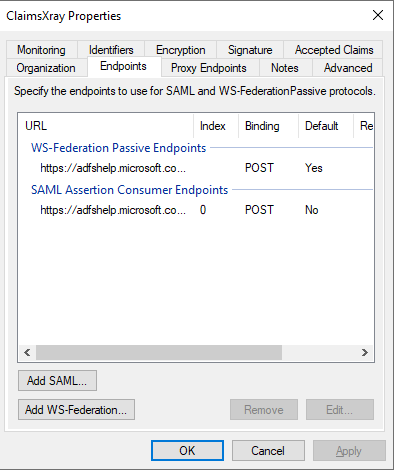The height and width of the screenshot is (471, 396).
Task: Select the Encryption tab
Action: coord(181,50)
